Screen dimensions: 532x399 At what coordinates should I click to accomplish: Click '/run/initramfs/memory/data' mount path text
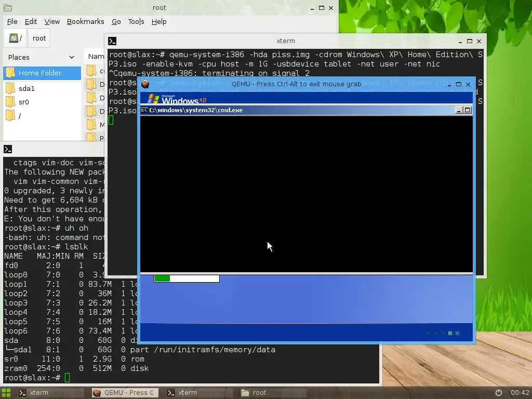tap(215, 350)
